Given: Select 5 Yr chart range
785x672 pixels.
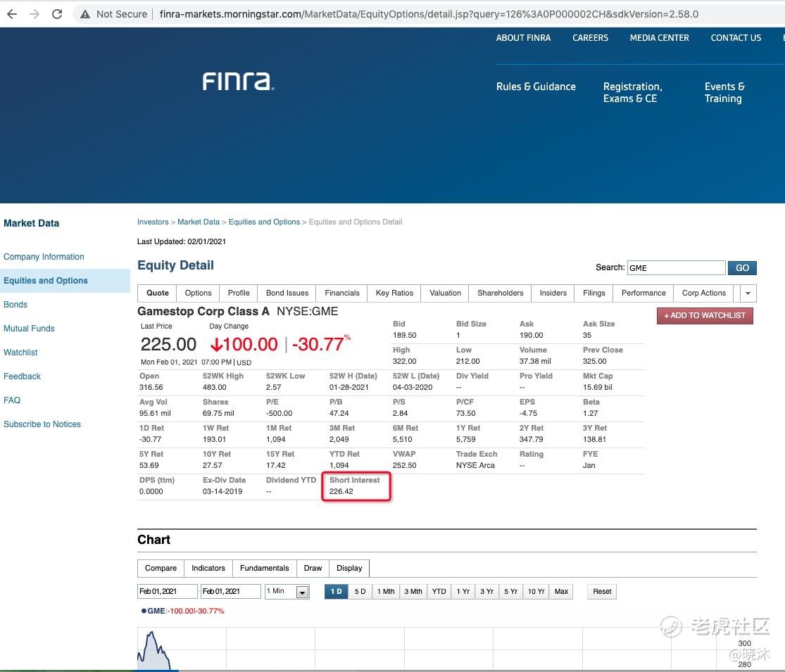Looking at the screenshot, I should [510, 592].
